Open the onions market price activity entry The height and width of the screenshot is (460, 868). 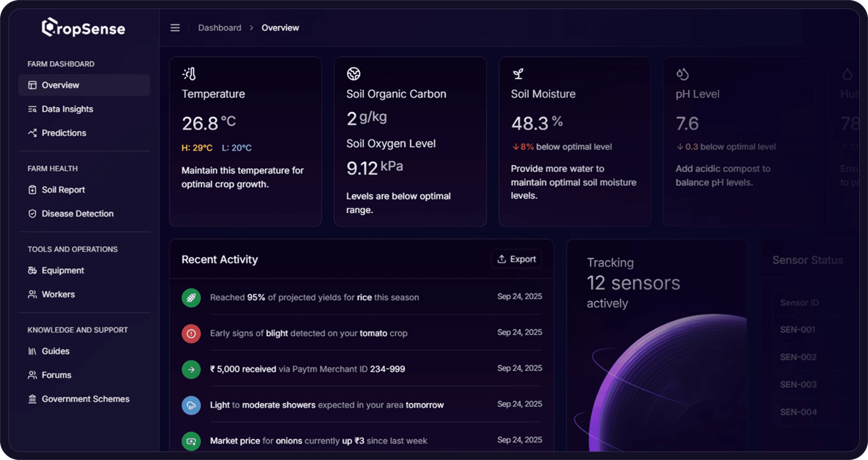click(x=318, y=441)
